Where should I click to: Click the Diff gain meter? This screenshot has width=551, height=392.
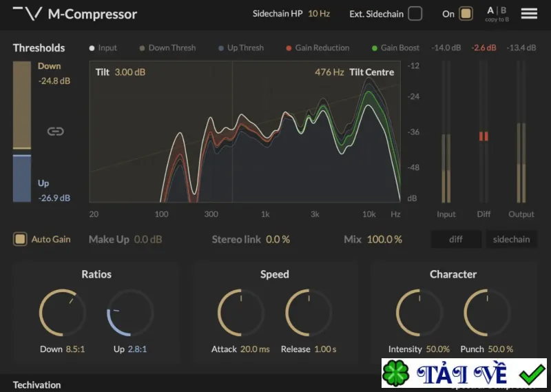click(484, 132)
